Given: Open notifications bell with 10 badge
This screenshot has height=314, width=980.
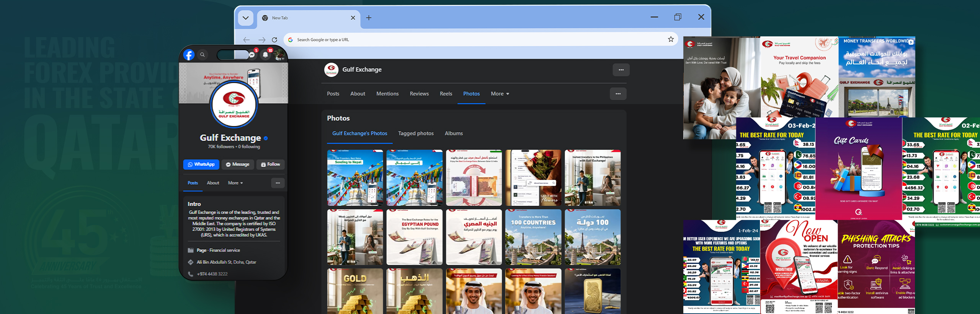Looking at the screenshot, I should (x=266, y=55).
